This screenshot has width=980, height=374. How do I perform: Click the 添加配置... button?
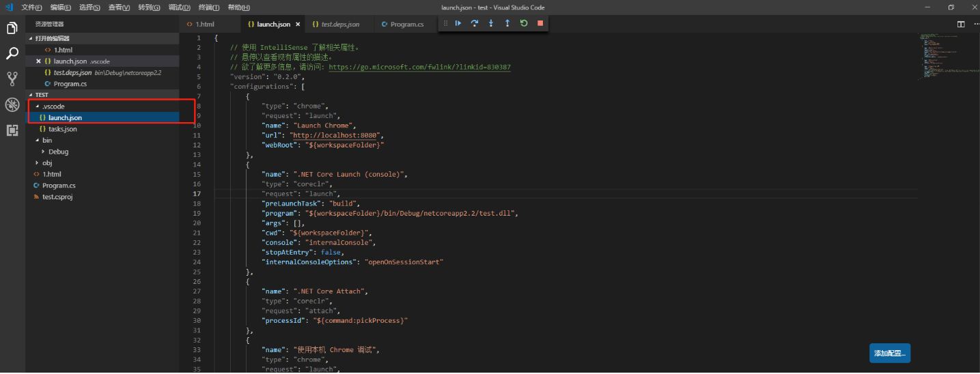(889, 354)
